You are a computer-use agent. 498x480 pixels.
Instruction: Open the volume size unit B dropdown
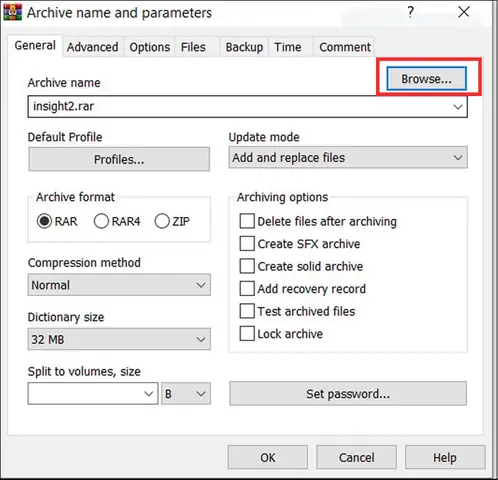[x=186, y=394]
